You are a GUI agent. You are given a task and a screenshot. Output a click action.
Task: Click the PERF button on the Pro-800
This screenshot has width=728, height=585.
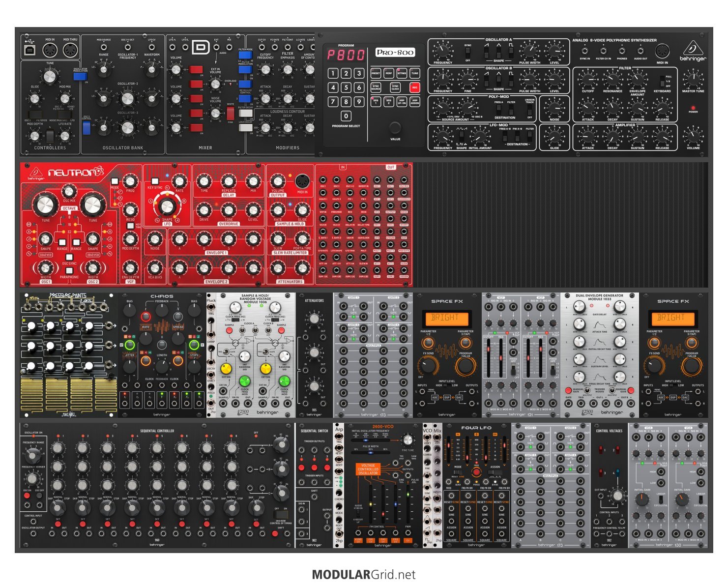tap(389, 73)
